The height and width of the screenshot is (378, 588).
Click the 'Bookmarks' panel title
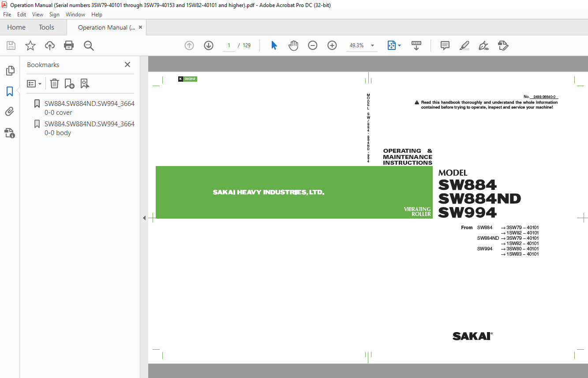coord(43,64)
